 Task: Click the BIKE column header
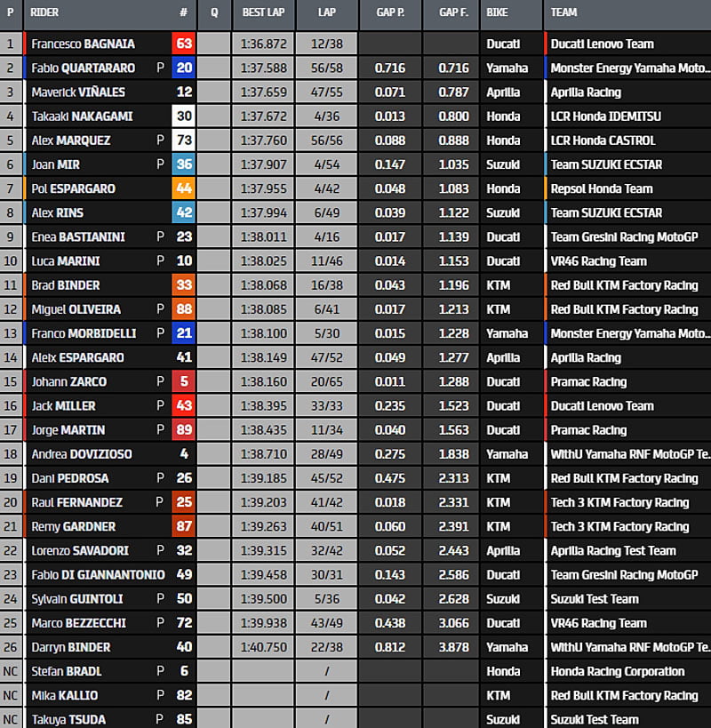[499, 13]
